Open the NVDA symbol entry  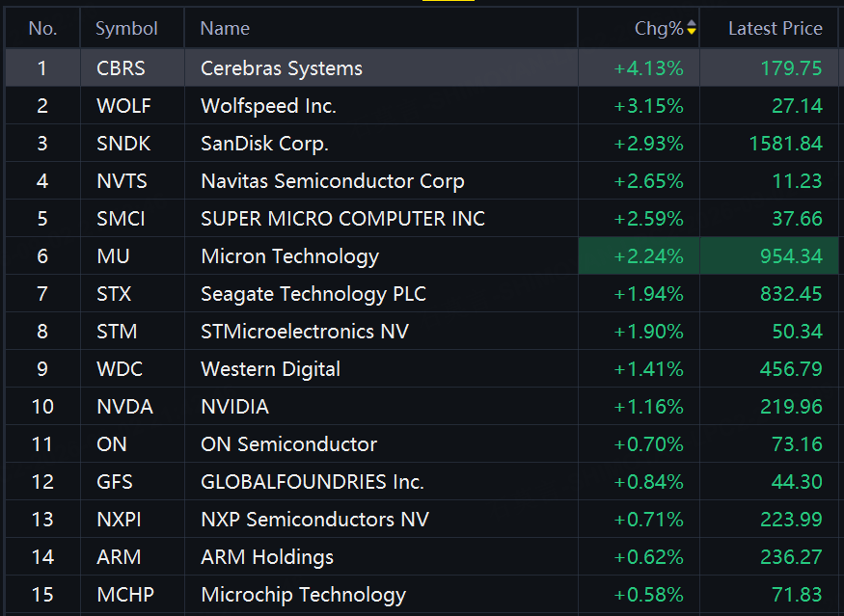click(124, 407)
